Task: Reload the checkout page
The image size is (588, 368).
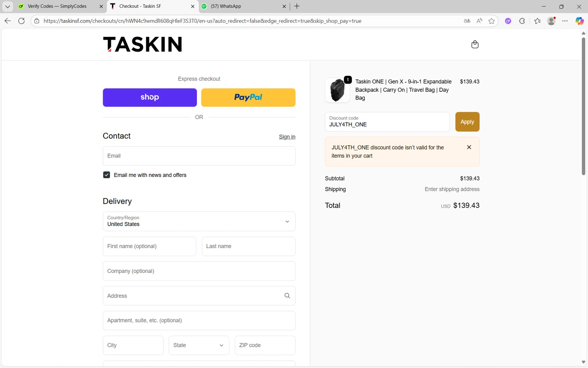Action: tap(22, 21)
